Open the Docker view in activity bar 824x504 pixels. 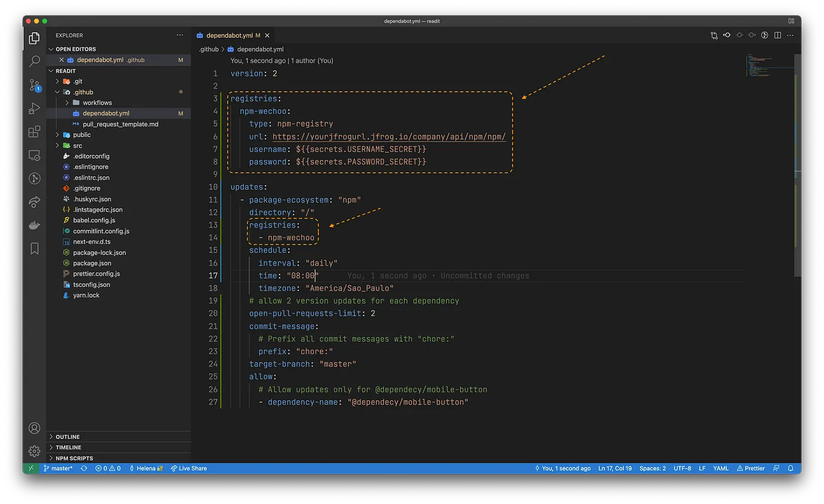(x=34, y=225)
